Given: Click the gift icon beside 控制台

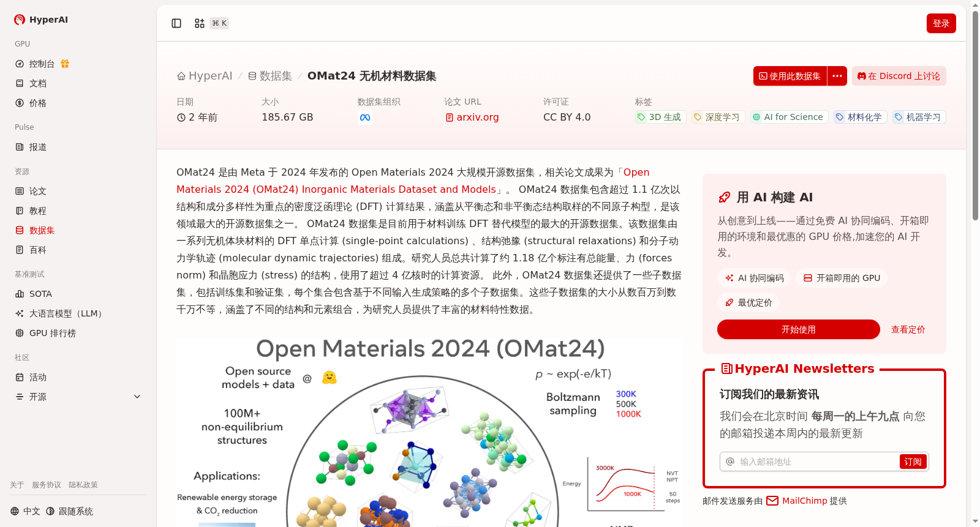Looking at the screenshot, I should pyautogui.click(x=65, y=64).
